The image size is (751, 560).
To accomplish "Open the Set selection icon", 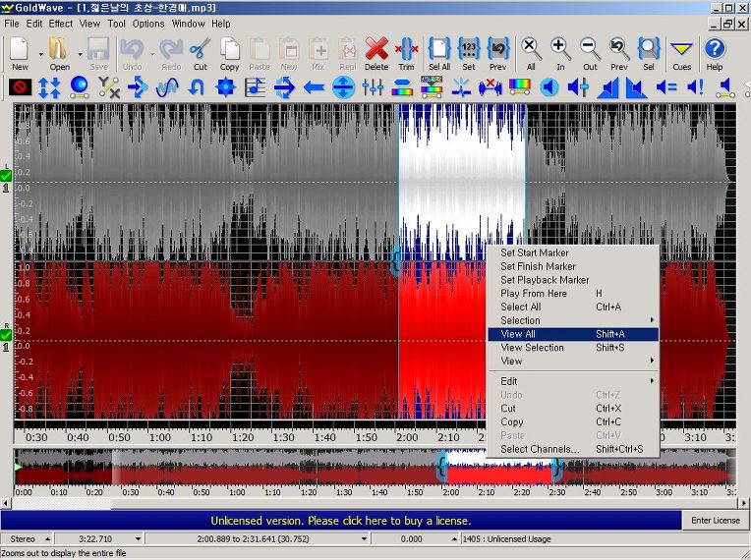I will pos(469,54).
